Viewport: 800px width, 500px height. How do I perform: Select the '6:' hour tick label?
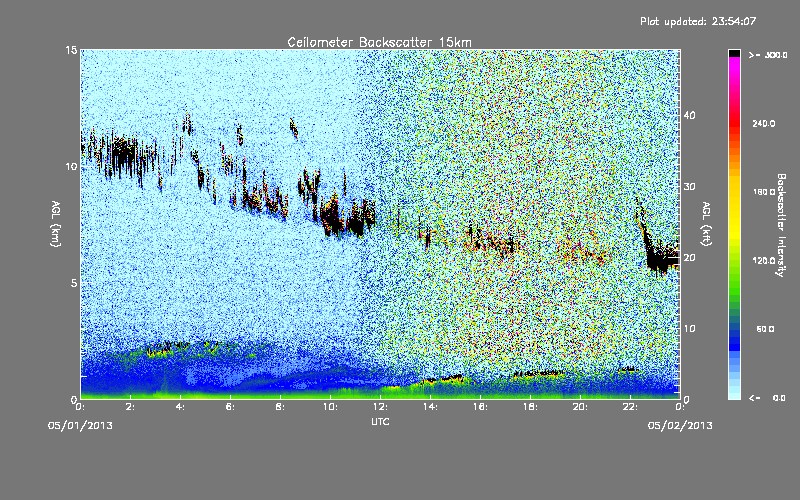pyautogui.click(x=231, y=407)
